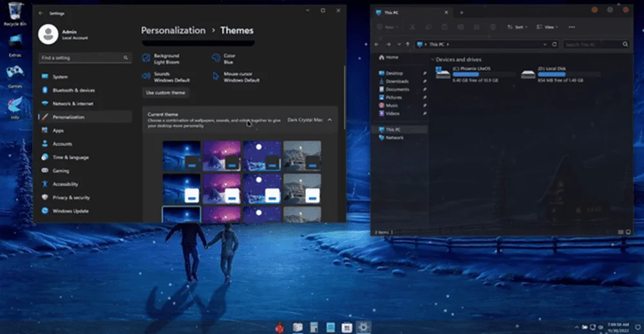Open the Sort dropdown in File Explorer
Viewport: 644px width, 334px height.
point(517,27)
